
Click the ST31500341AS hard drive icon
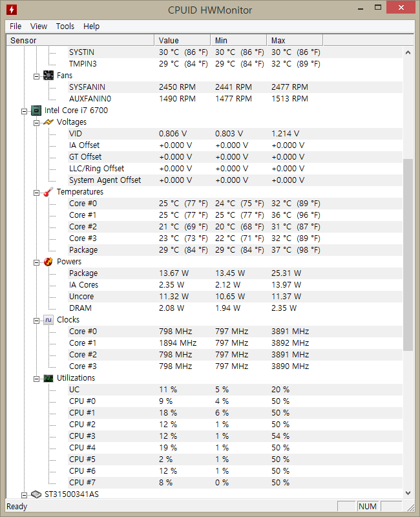click(37, 494)
